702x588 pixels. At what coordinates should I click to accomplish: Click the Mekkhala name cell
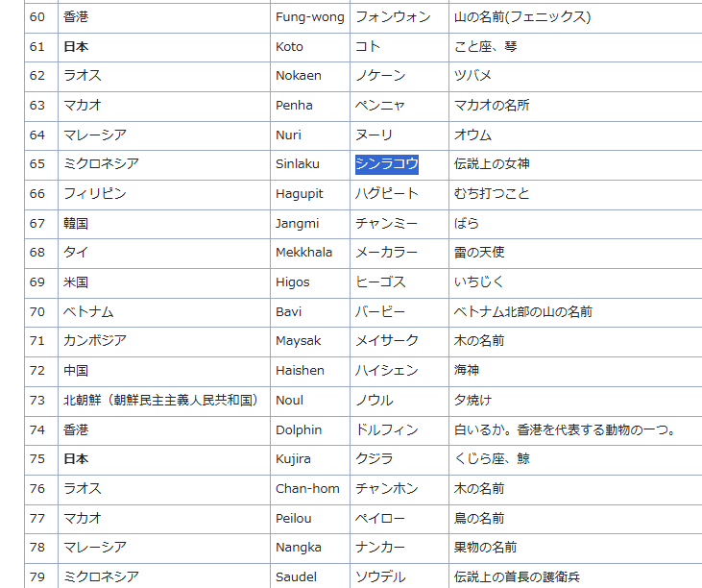tap(303, 253)
